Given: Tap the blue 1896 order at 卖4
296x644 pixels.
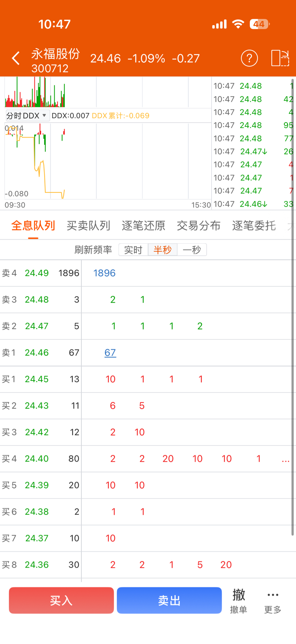Looking at the screenshot, I should [x=104, y=273].
